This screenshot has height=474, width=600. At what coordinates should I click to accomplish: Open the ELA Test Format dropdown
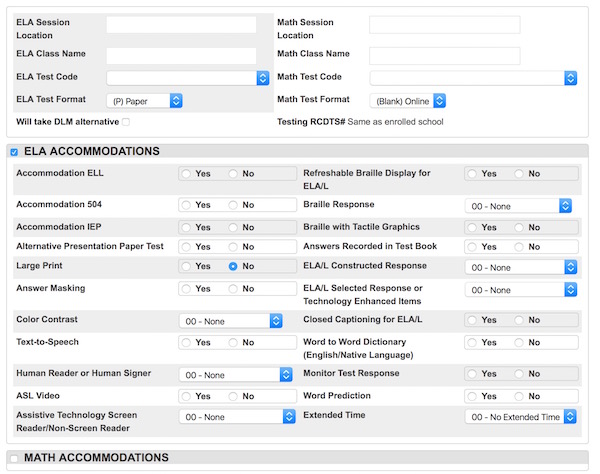pyautogui.click(x=144, y=101)
